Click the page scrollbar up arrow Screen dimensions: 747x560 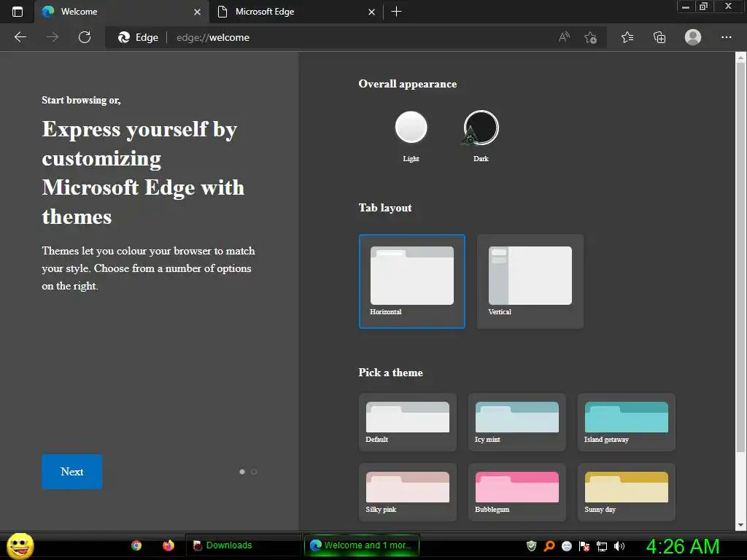point(741,58)
